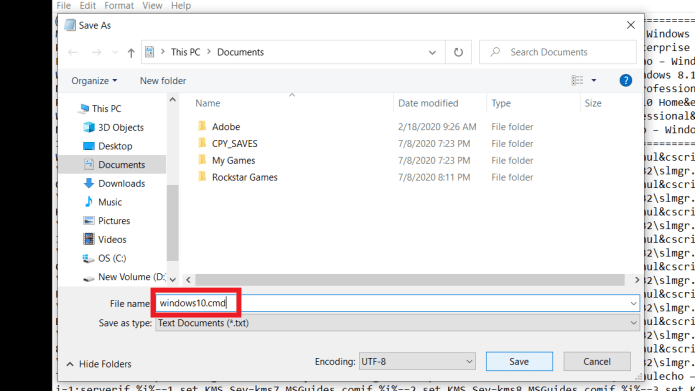
Task: Click horizontal scrollbar left arrow
Action: pyautogui.click(x=188, y=280)
